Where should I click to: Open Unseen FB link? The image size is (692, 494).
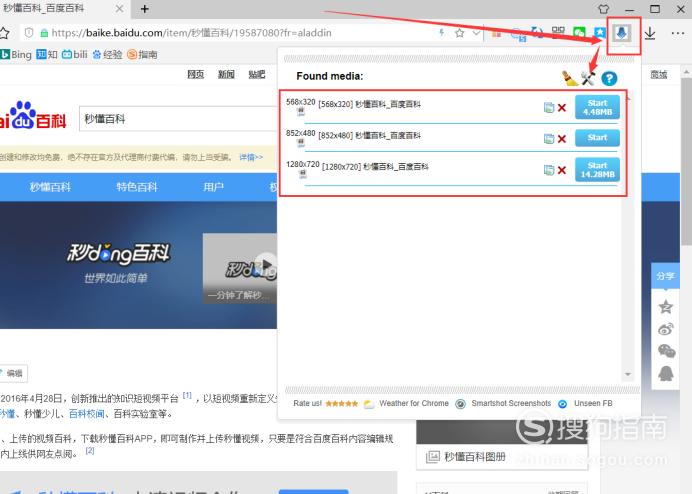click(x=593, y=403)
